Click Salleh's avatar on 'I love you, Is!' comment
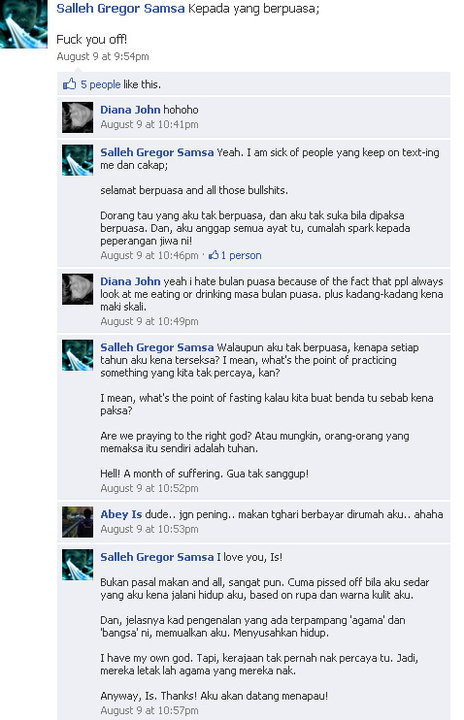 77,564
